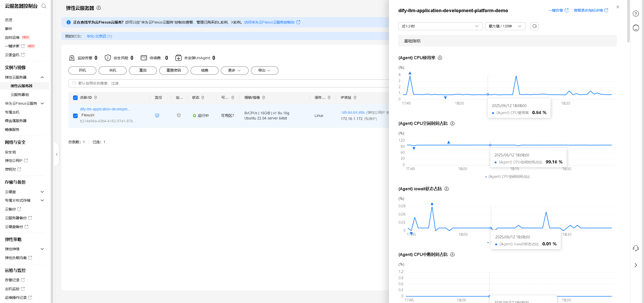Open the 最大值 / 1分钟 aggregation dropdown
The height and width of the screenshot is (303, 644).
(505, 26)
